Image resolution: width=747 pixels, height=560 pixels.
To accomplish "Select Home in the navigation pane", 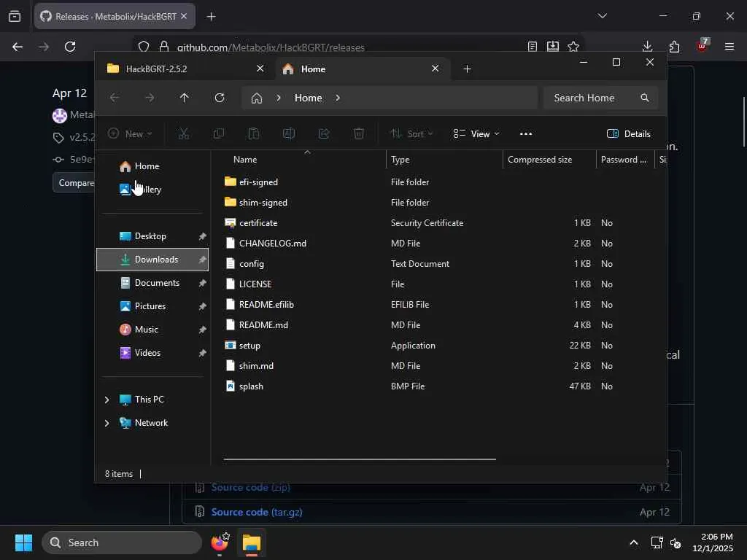I will (152, 166).
